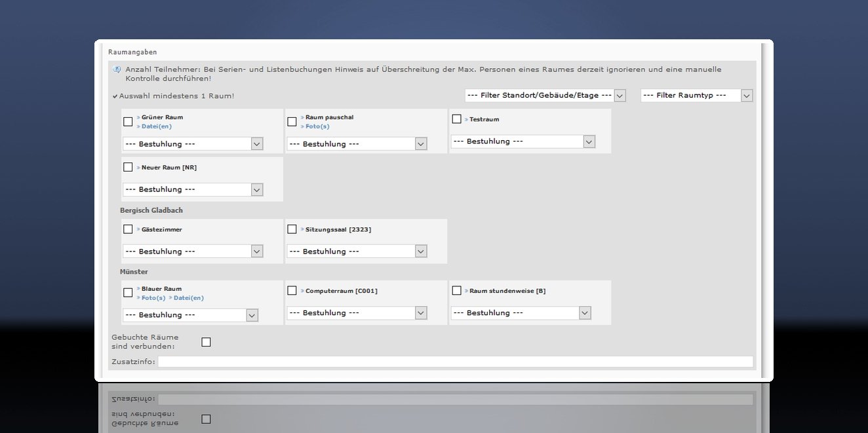Click the info icon beside Anzahl Teilnehmer
868x433 pixels.
[x=117, y=69]
